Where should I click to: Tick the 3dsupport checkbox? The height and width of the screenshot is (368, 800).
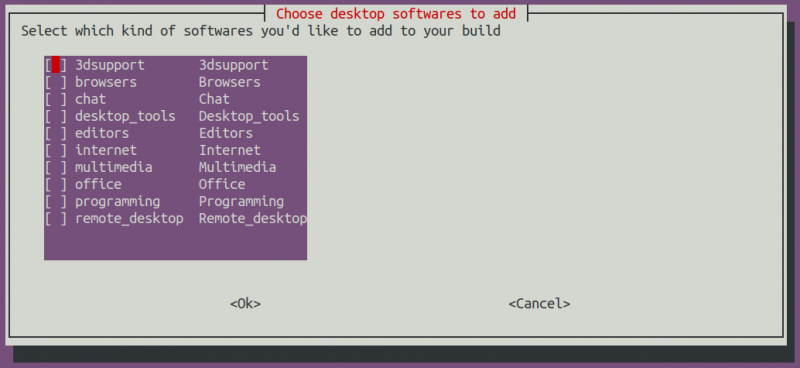(56, 65)
